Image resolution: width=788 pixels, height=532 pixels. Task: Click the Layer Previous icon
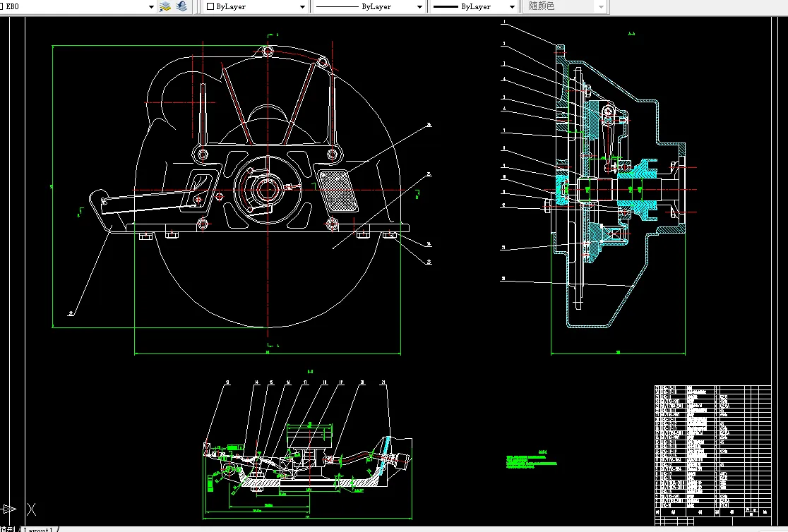tap(181, 6)
